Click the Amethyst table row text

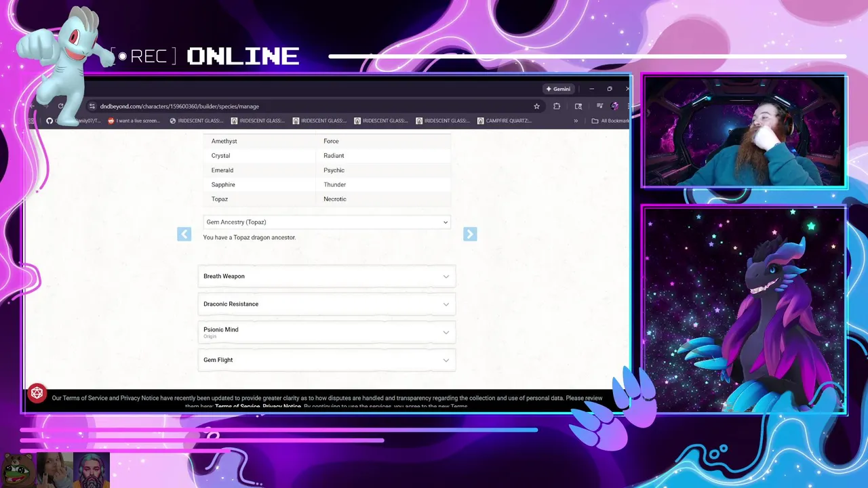[x=224, y=141]
